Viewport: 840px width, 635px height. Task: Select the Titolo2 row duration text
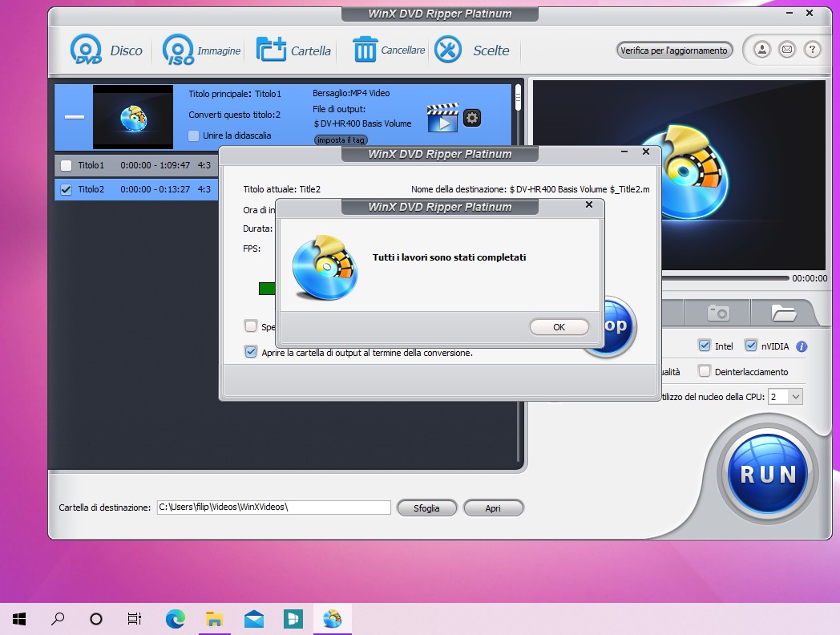(x=155, y=189)
